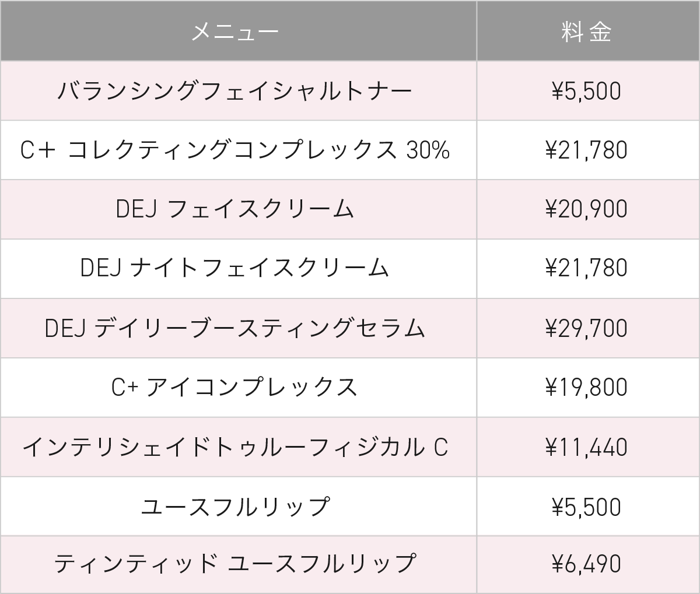The height and width of the screenshot is (594, 700).
Task: Click the メニュー column header
Action: point(235,31)
